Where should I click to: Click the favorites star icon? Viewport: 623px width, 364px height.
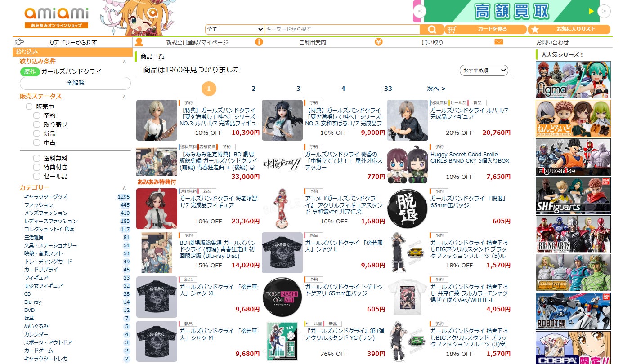534,29
